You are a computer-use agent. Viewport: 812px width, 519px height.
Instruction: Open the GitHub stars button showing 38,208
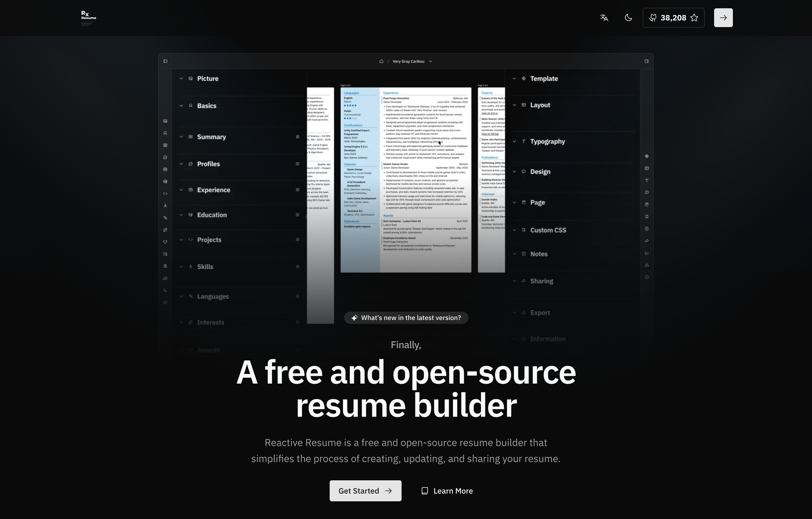click(x=673, y=17)
